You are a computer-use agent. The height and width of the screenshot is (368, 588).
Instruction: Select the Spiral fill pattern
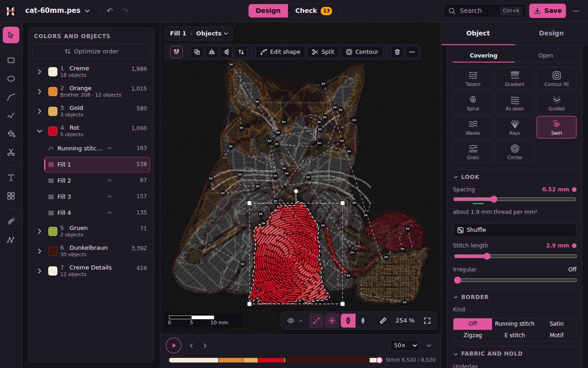pyautogui.click(x=473, y=103)
